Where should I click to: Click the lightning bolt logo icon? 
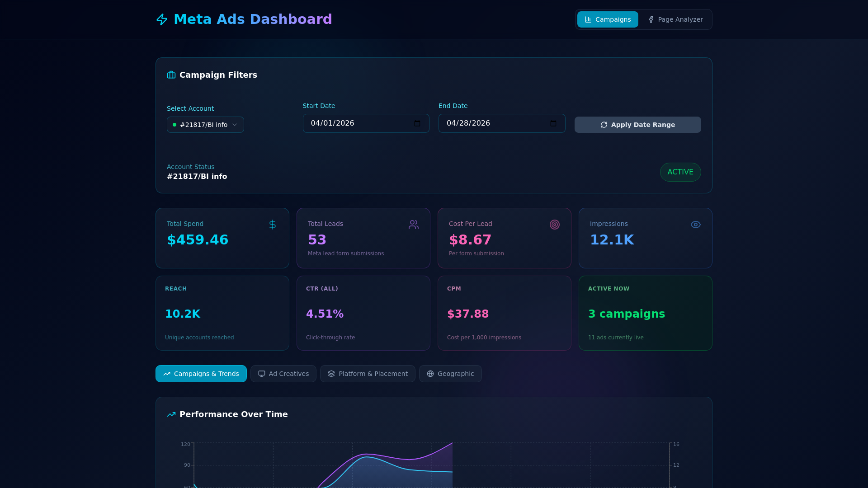coord(162,19)
